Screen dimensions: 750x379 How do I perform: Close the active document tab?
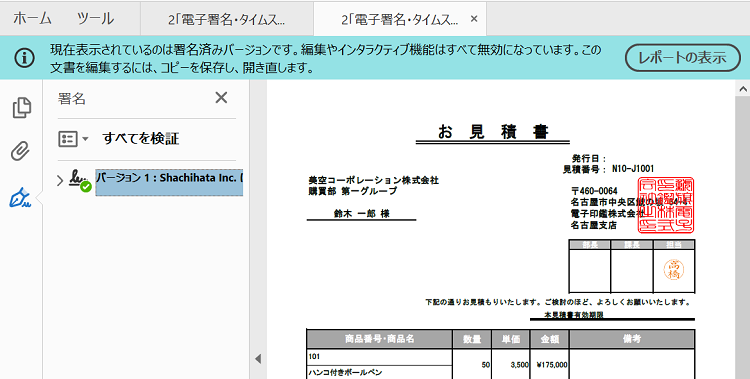coord(474,19)
